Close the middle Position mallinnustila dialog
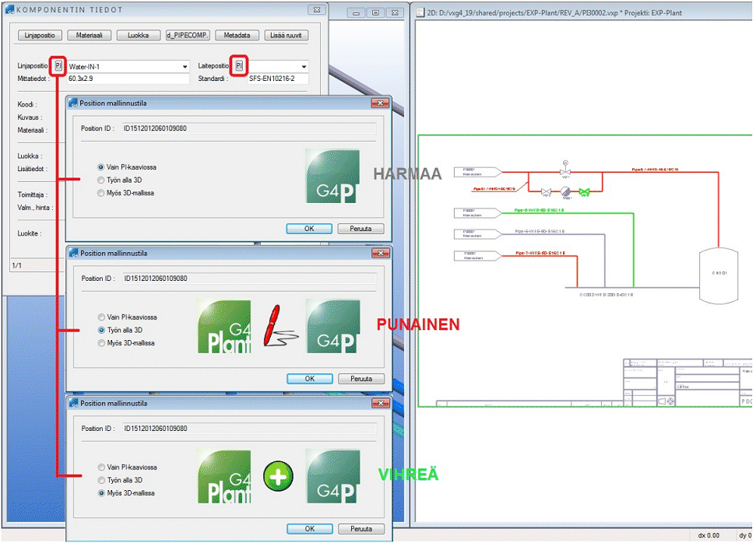Viewport: 756px width, 543px height. tap(380, 254)
